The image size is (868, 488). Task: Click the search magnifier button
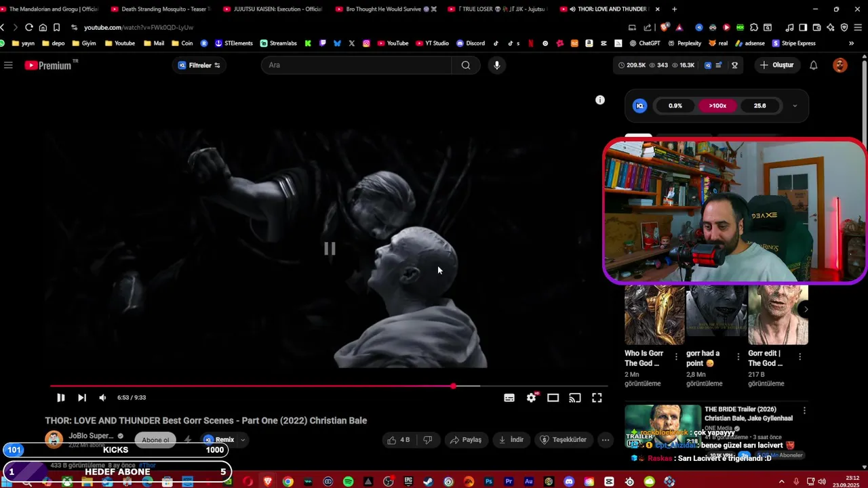466,65
